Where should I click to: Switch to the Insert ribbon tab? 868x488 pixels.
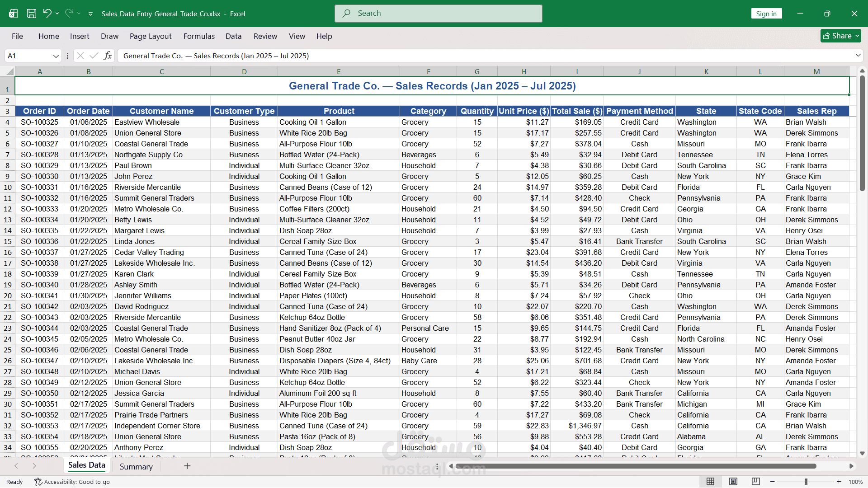pos(80,36)
